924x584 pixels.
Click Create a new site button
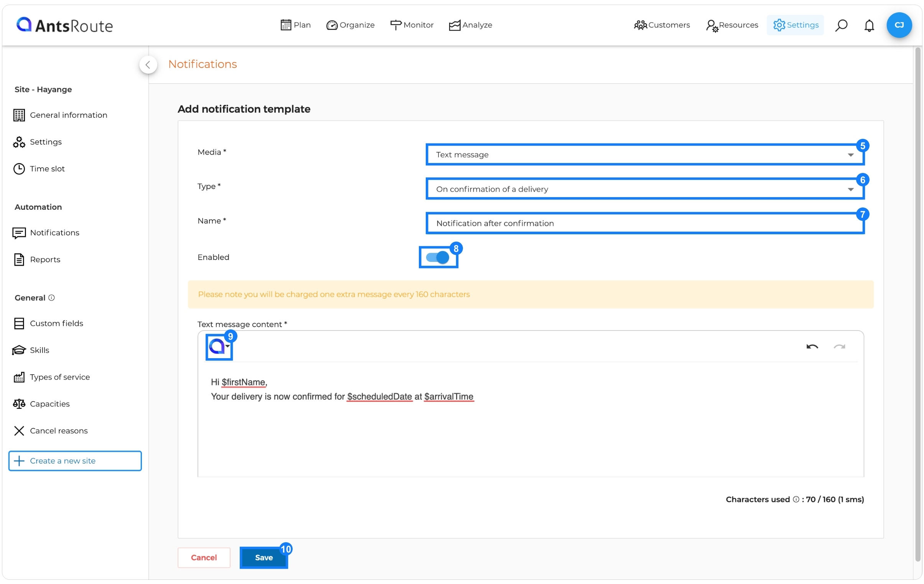[75, 461]
